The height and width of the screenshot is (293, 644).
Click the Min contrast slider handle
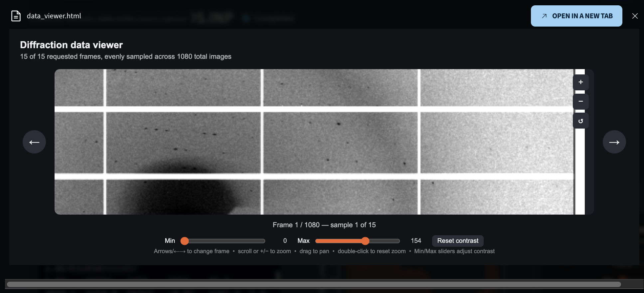[185, 241]
